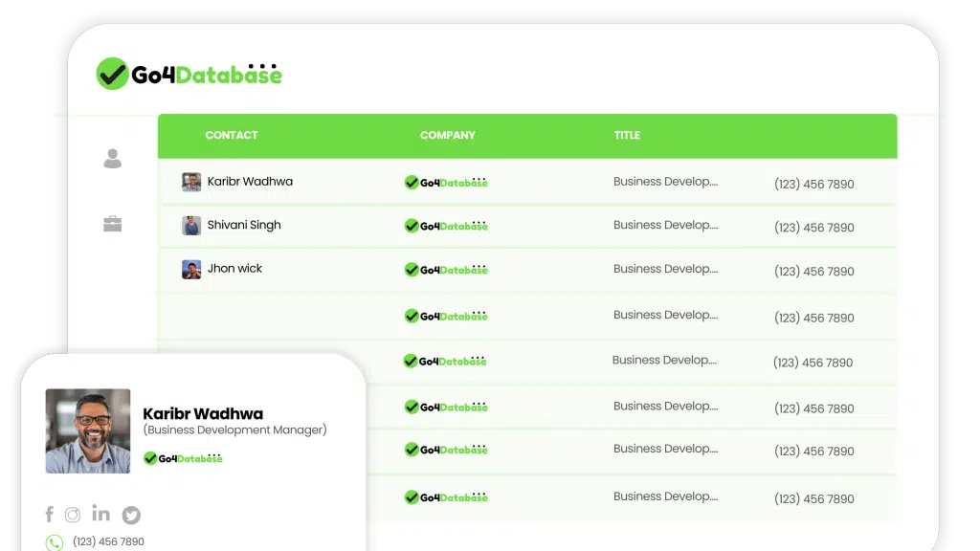980x551 pixels.
Task: Click company logo in Jhon wick row
Action: point(446,269)
